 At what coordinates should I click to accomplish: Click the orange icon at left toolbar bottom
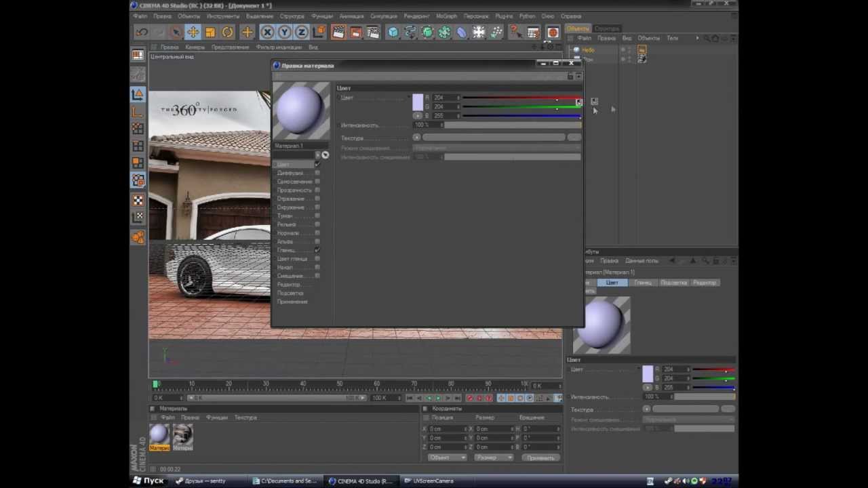pos(138,237)
